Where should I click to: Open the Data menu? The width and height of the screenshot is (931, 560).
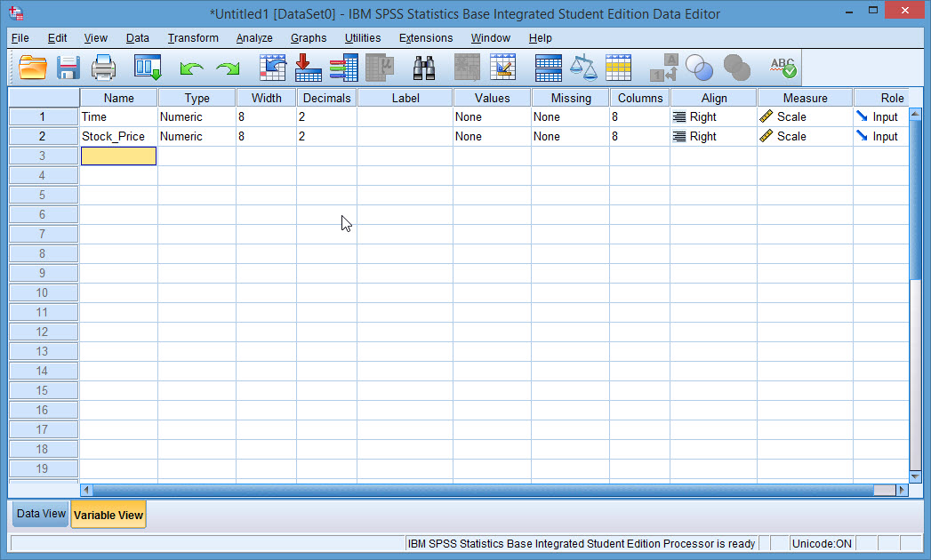[x=137, y=38]
